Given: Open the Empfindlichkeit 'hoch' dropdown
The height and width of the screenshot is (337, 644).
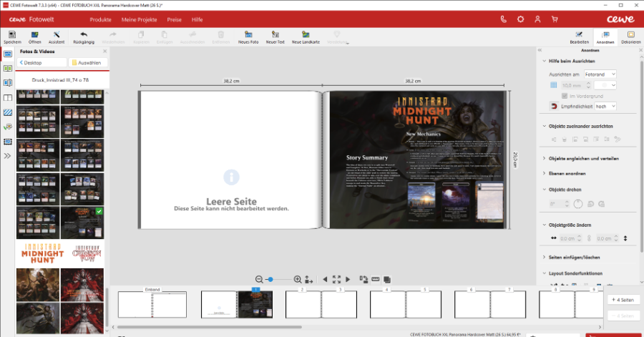Looking at the screenshot, I should 605,106.
